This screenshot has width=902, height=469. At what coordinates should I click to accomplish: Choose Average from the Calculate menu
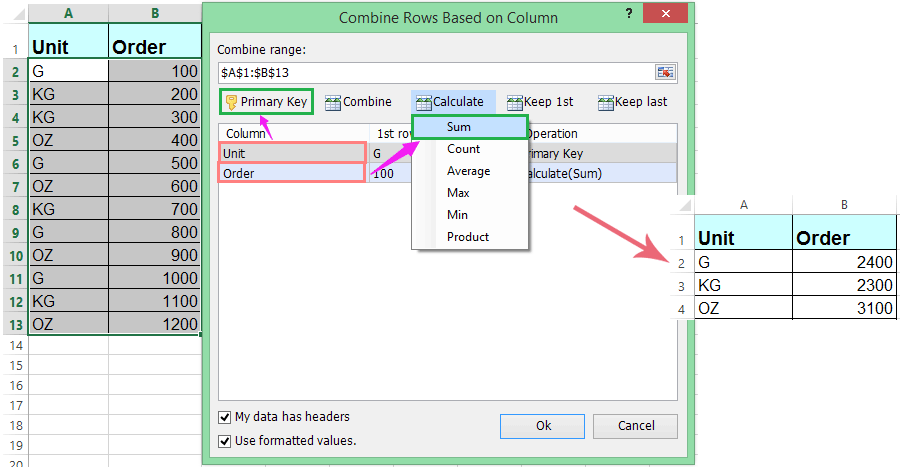468,171
